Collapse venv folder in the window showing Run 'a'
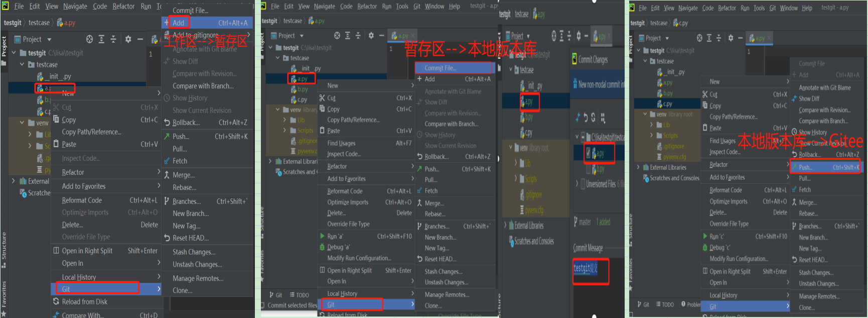 (278, 109)
